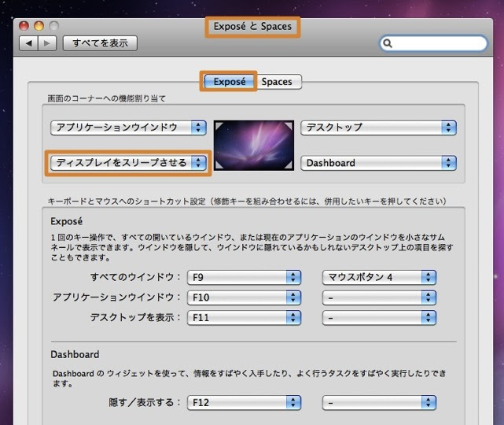Click the desktop preview thumbnail

[254, 146]
